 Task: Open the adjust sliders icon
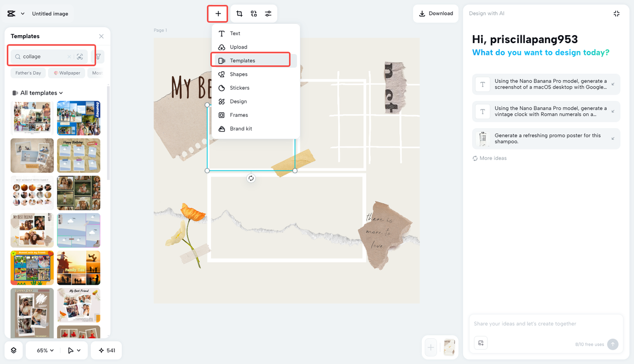(268, 14)
